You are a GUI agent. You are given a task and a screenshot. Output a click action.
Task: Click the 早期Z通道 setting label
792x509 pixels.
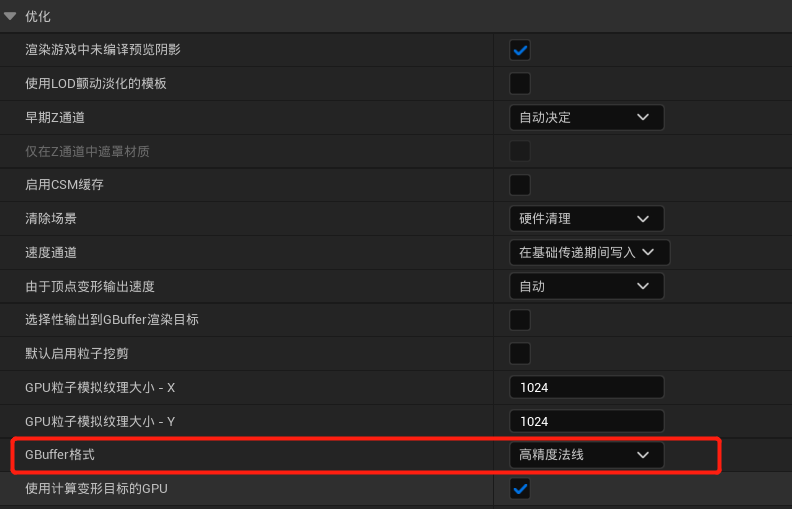pyautogui.click(x=55, y=117)
